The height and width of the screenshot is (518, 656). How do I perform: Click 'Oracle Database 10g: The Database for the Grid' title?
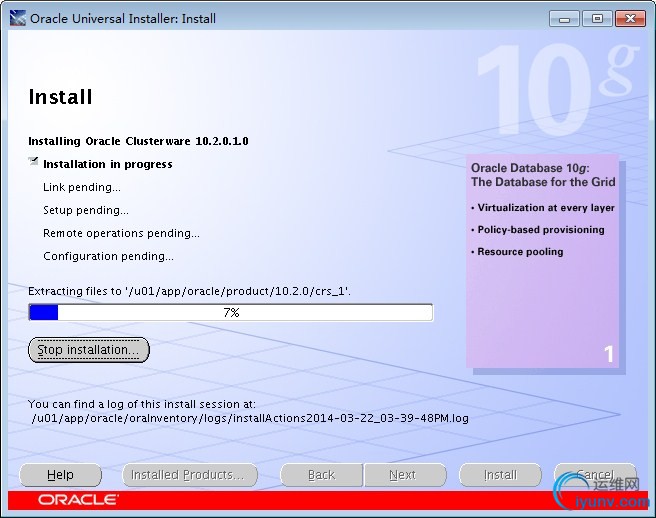[x=543, y=175]
